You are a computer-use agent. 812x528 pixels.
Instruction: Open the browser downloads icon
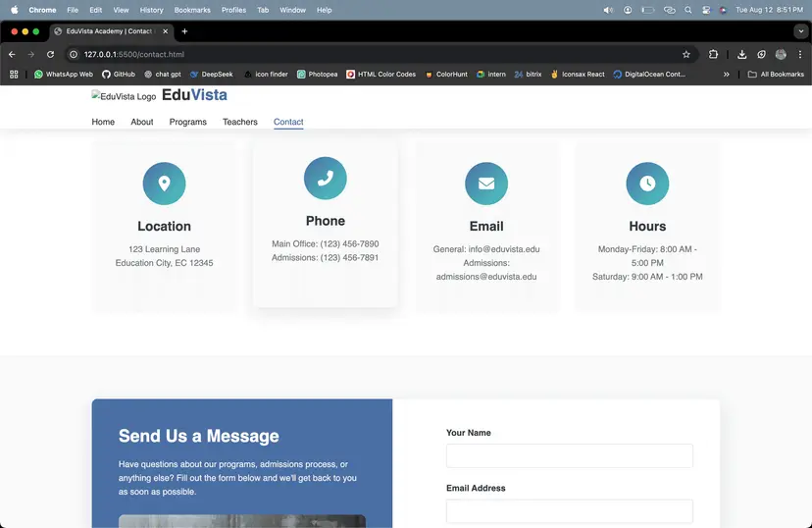741,55
